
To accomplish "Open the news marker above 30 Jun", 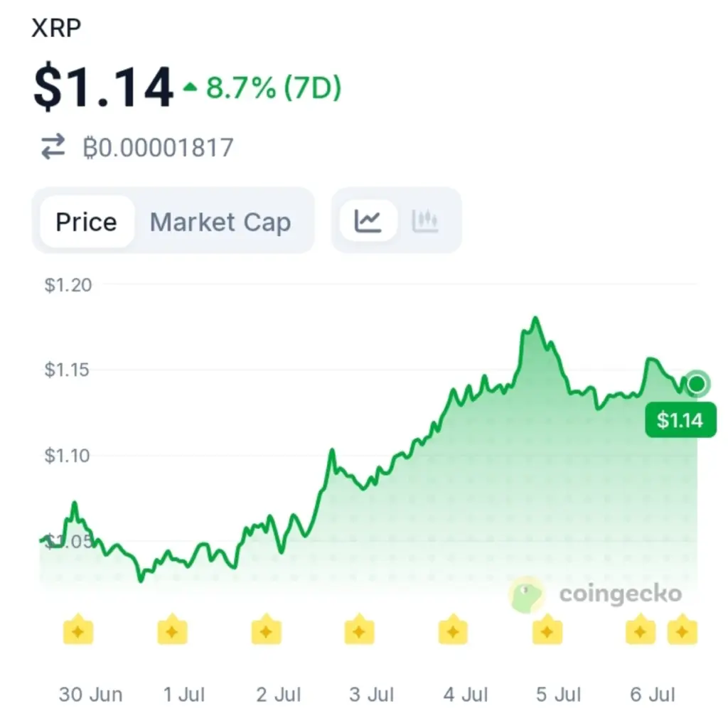I will pos(78,629).
